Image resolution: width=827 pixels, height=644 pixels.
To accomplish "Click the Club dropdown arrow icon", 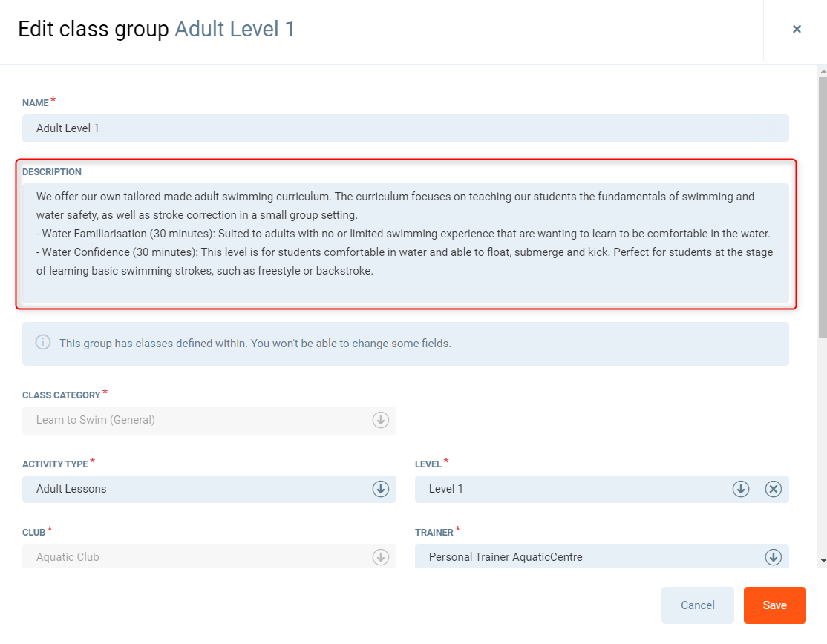I will (x=380, y=557).
